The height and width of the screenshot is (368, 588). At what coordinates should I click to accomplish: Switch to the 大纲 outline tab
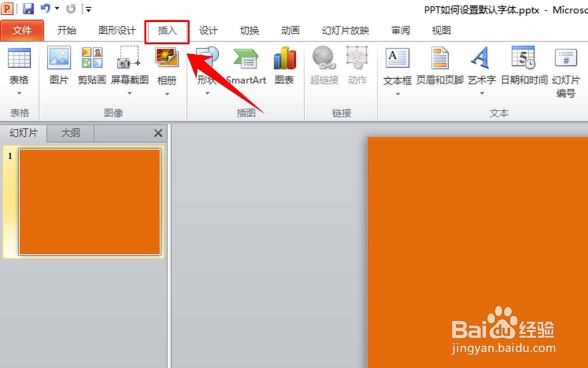pyautogui.click(x=69, y=133)
